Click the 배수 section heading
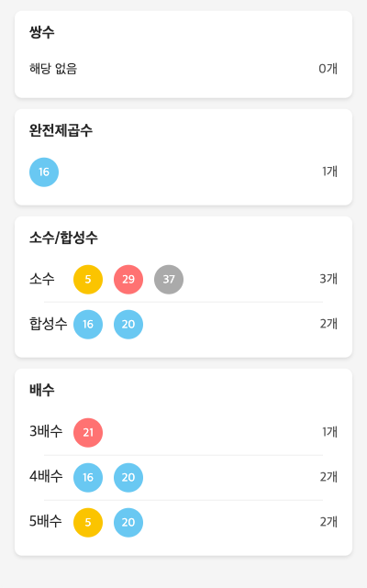 [41, 390]
